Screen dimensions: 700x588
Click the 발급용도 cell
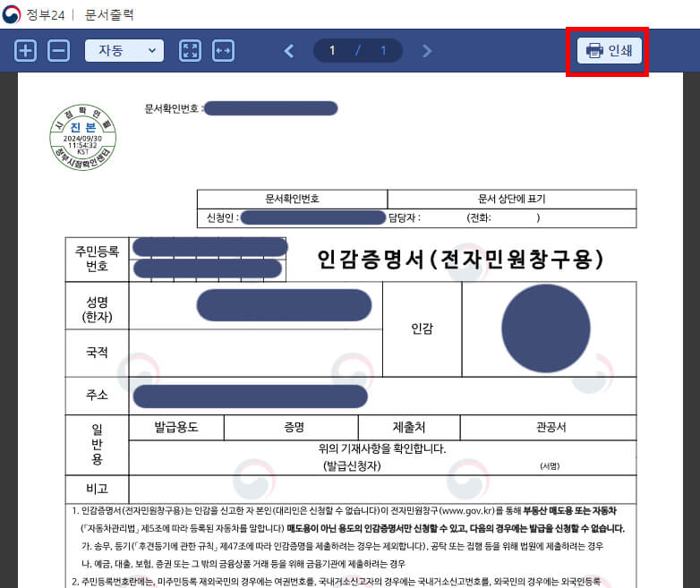tap(176, 427)
